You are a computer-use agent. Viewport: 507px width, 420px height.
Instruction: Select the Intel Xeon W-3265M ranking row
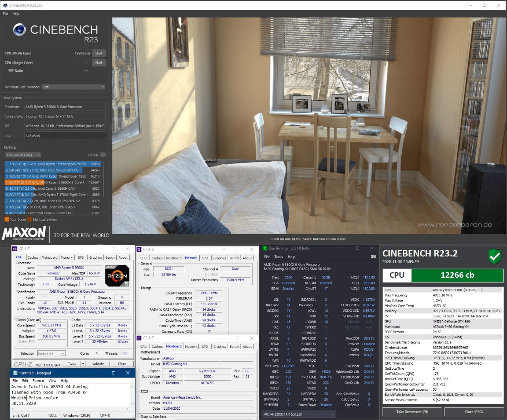(53, 170)
